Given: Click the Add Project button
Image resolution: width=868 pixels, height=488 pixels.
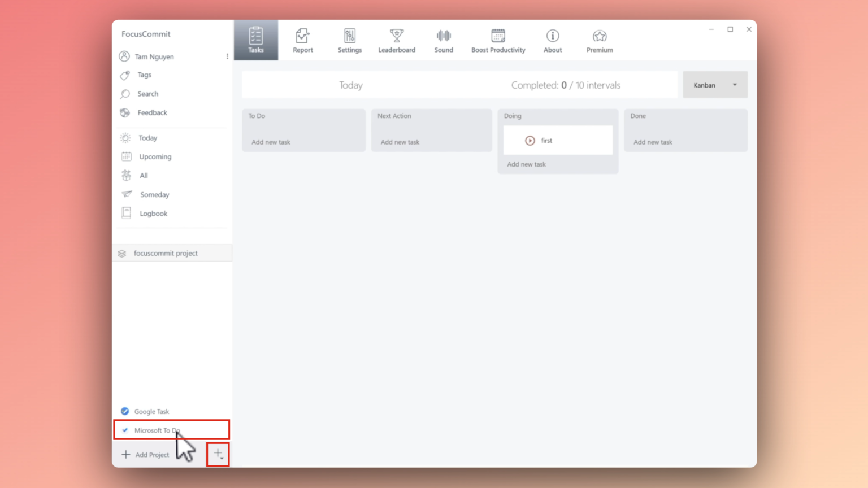Looking at the screenshot, I should click(145, 455).
